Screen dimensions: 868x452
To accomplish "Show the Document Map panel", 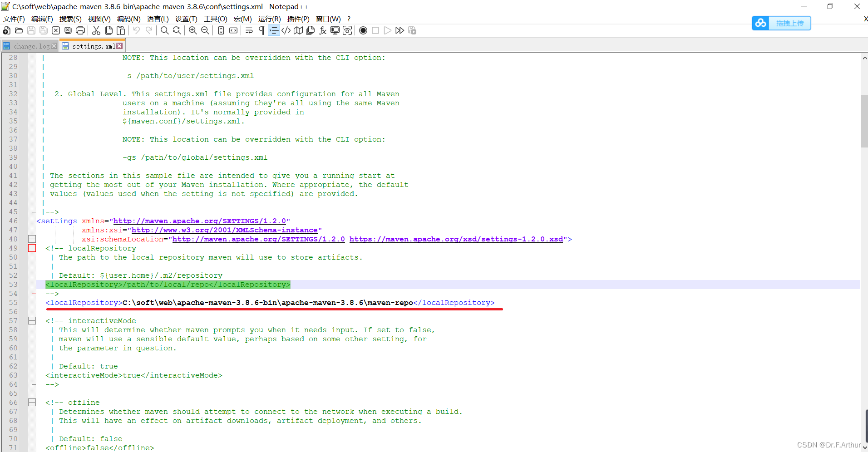I will point(298,30).
